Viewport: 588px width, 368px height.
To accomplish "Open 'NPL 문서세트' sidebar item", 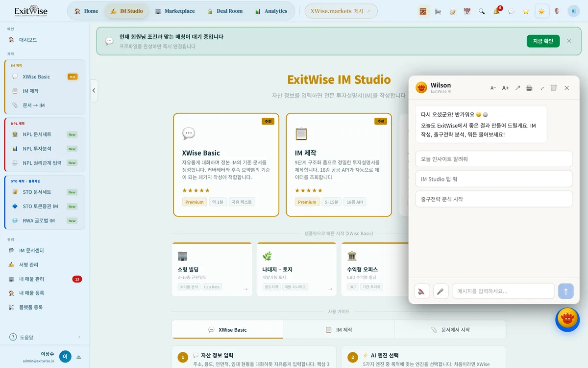I will 45,134.
